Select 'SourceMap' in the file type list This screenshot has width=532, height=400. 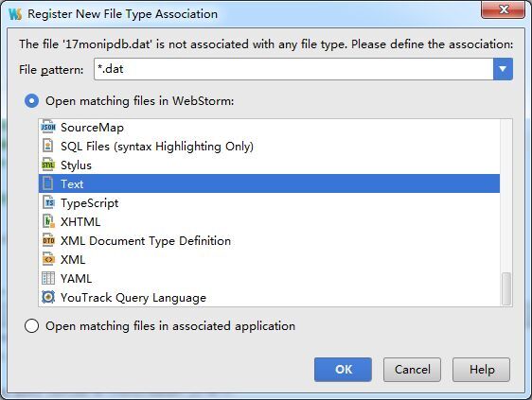pyautogui.click(x=269, y=127)
